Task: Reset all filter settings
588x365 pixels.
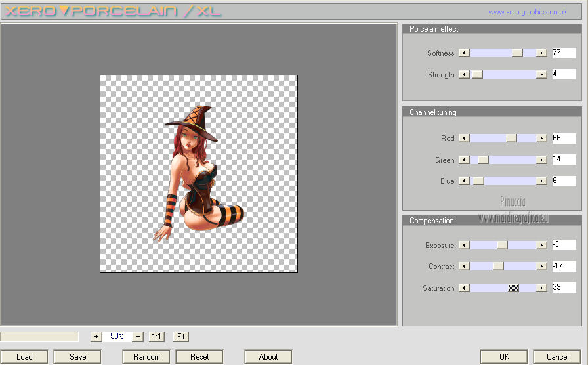Action: click(x=199, y=357)
